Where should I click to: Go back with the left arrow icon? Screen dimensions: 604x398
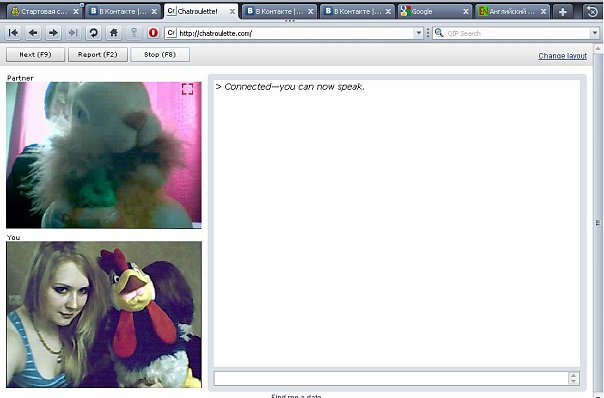tap(34, 33)
